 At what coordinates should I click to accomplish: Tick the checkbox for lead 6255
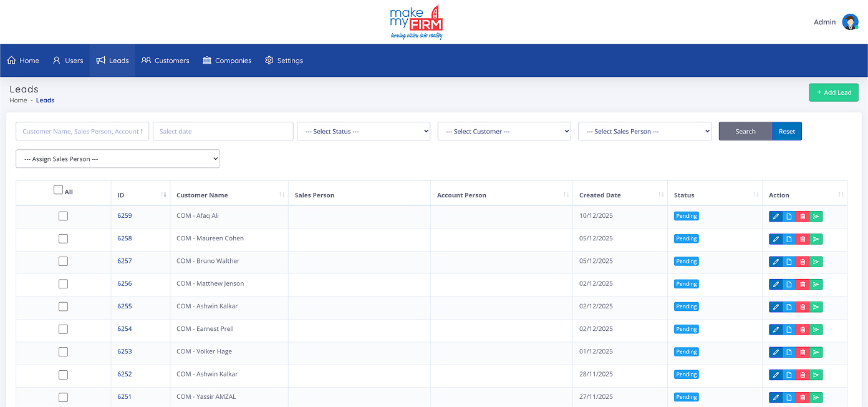point(63,306)
